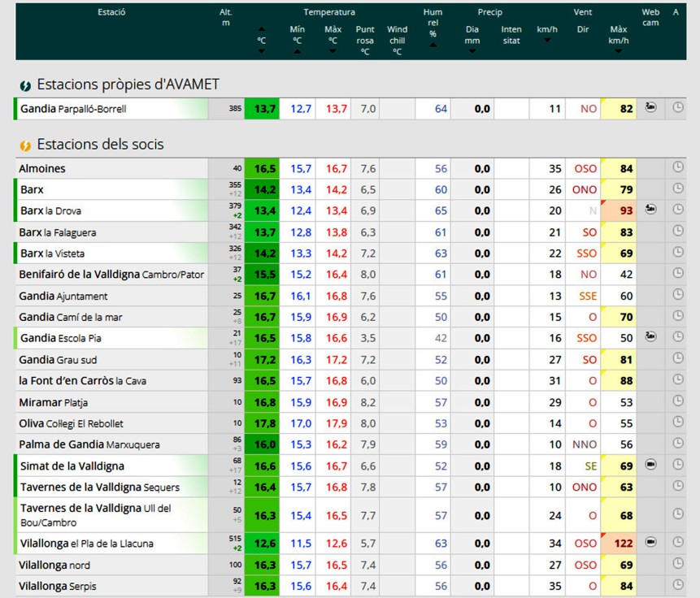Open Almoines station page
The height and width of the screenshot is (598, 700).
tap(42, 169)
